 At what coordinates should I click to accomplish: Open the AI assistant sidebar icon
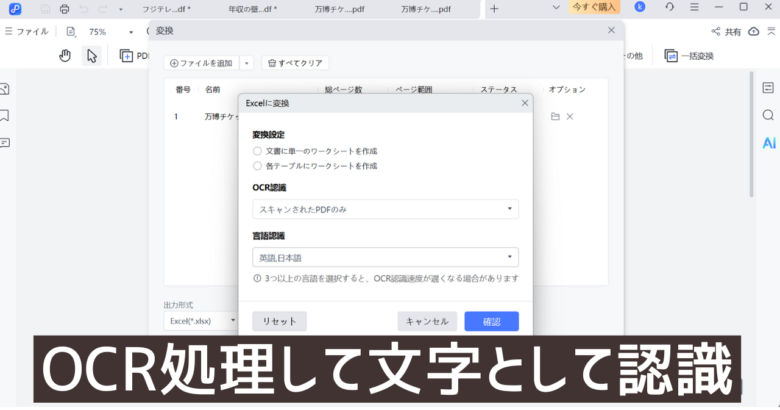point(768,143)
